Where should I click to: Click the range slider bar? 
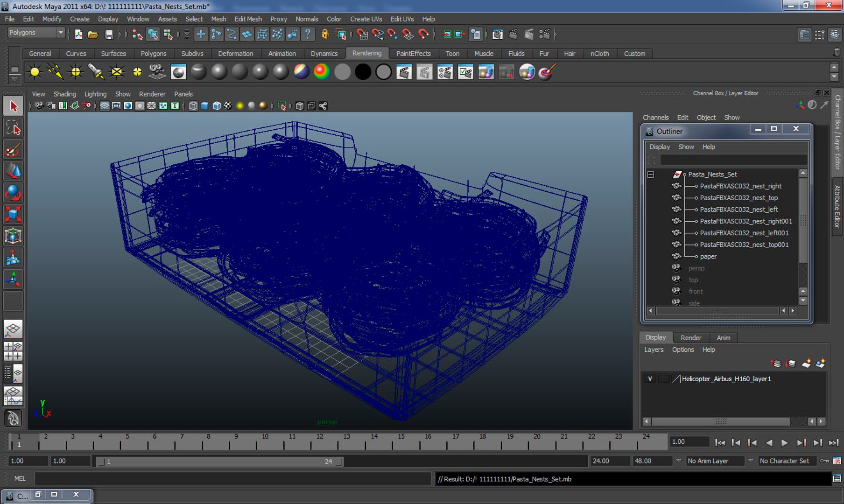pyautogui.click(x=219, y=462)
